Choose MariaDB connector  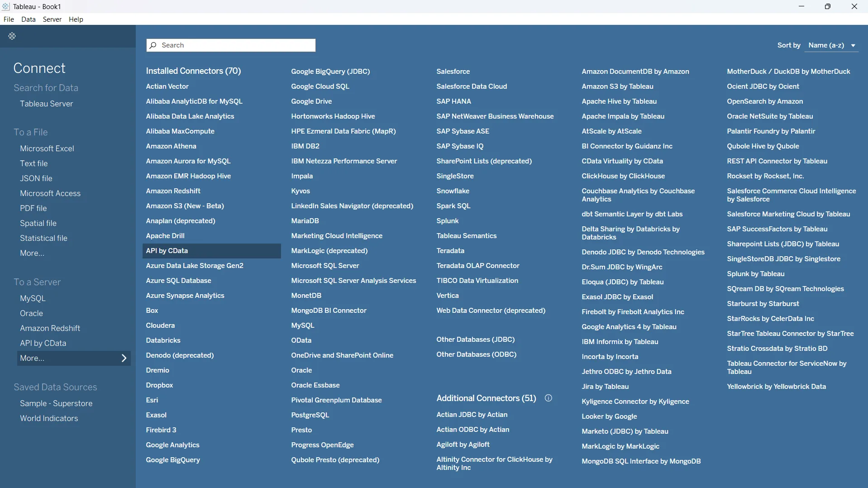coord(305,221)
